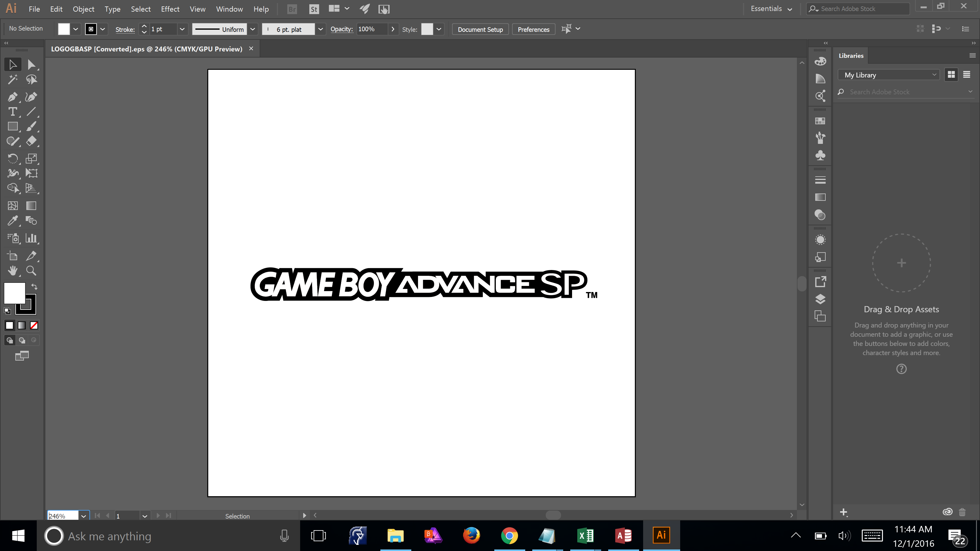
Task: Activate the Zoom tool
Action: tap(31, 271)
